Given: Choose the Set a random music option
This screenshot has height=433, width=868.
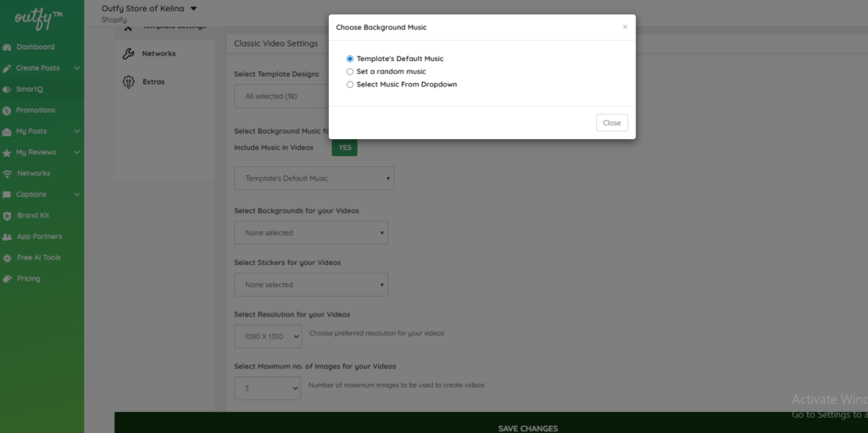Looking at the screenshot, I should (350, 72).
